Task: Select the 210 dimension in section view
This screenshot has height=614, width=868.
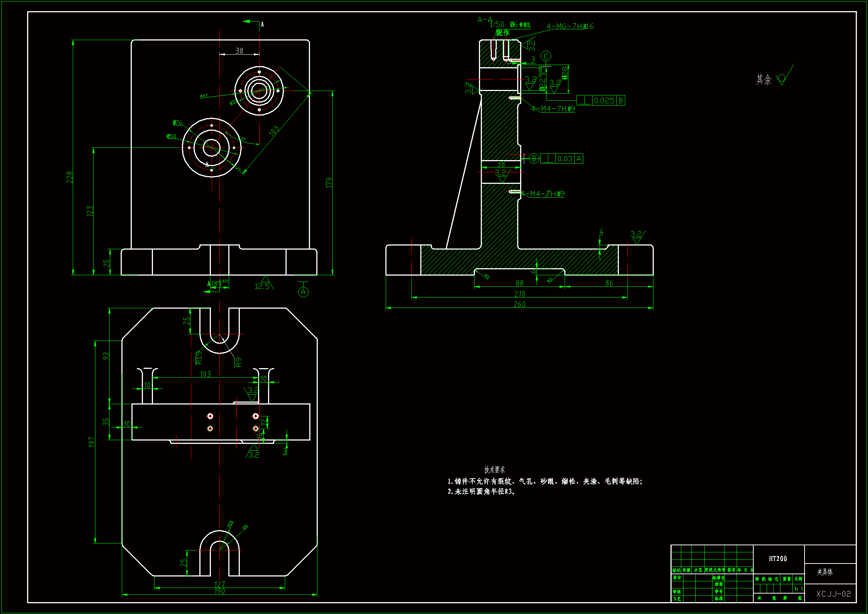Action: [x=519, y=294]
